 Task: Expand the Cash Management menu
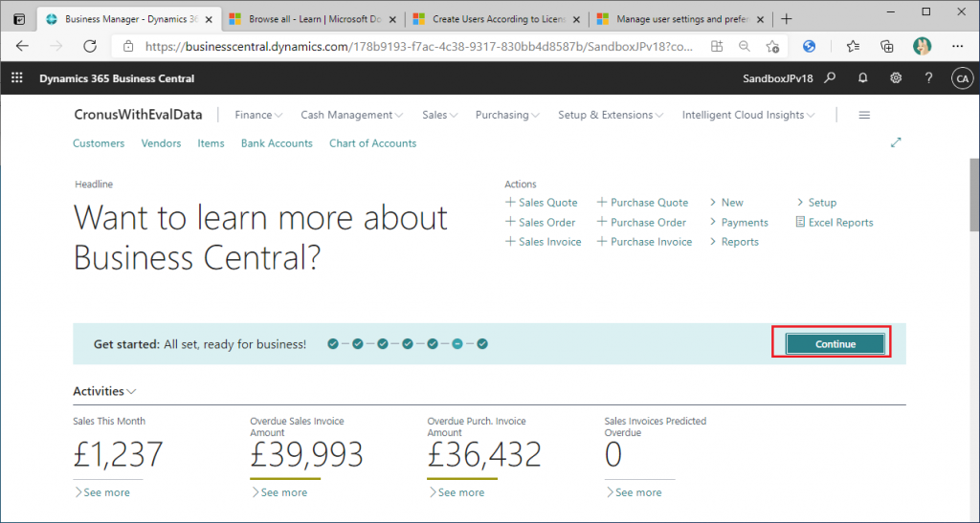(x=351, y=115)
